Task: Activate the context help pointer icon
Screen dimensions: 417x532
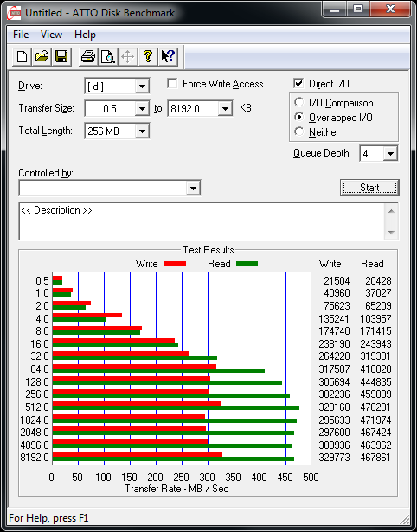Action: [168, 56]
